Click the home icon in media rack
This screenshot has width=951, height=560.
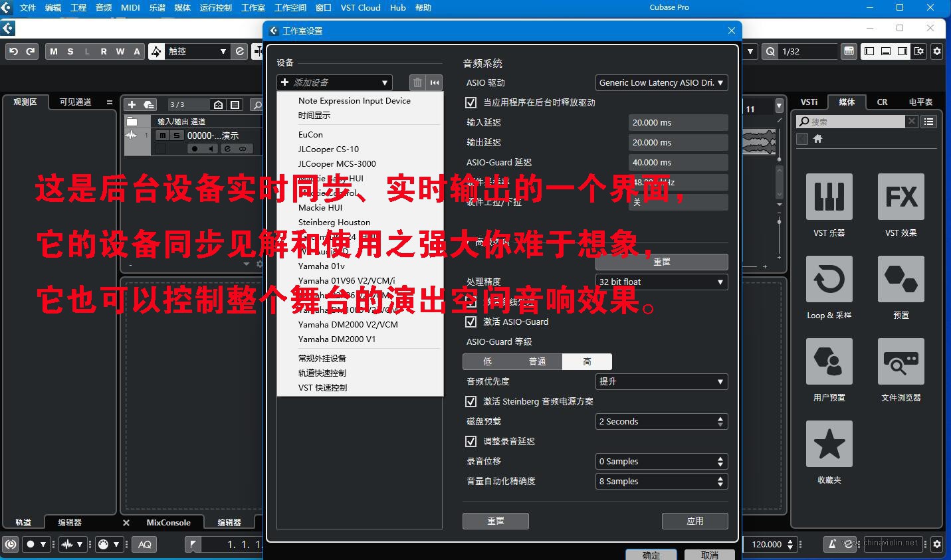[x=818, y=138]
